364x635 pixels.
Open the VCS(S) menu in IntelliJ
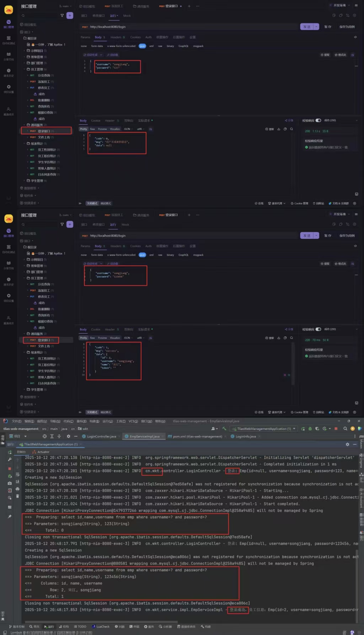pos(133,421)
